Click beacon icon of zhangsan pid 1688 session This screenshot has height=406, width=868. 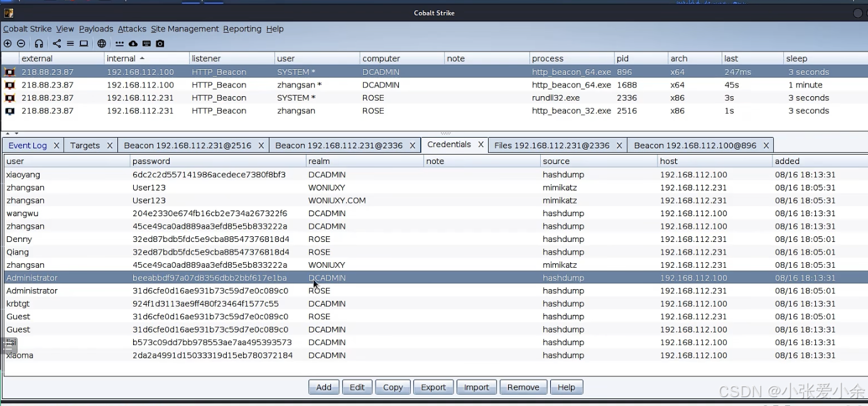(9, 85)
